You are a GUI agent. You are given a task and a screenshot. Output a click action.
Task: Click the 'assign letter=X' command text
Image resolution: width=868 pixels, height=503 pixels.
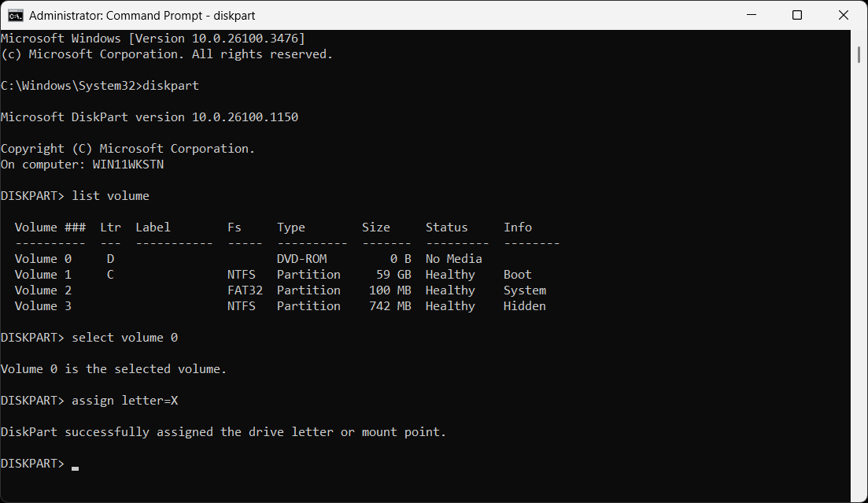(124, 401)
